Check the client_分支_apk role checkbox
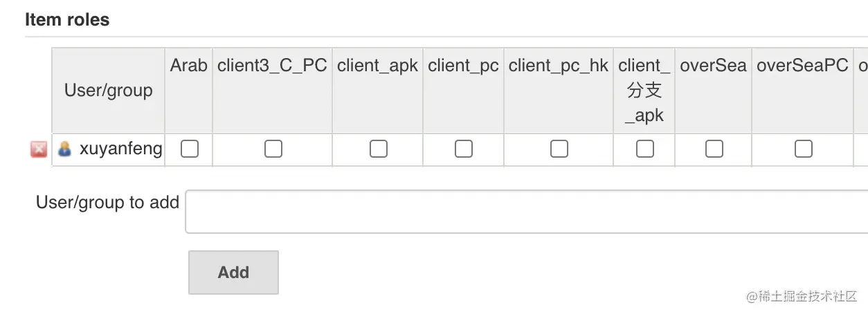Screen dimensions: 868x314 [644, 149]
